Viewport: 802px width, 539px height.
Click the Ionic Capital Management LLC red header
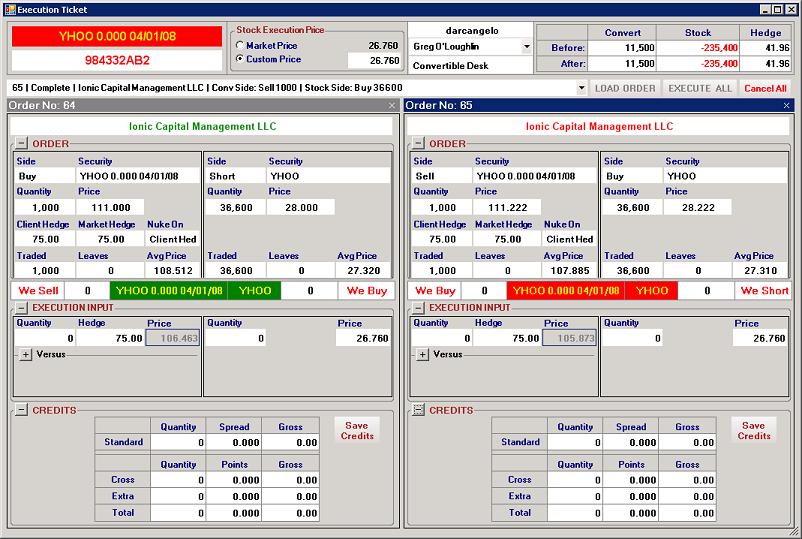tap(599, 126)
